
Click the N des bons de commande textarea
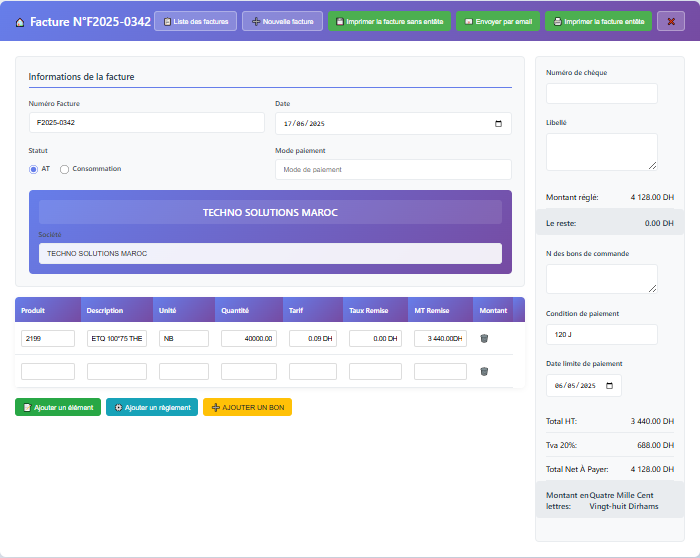click(601, 279)
